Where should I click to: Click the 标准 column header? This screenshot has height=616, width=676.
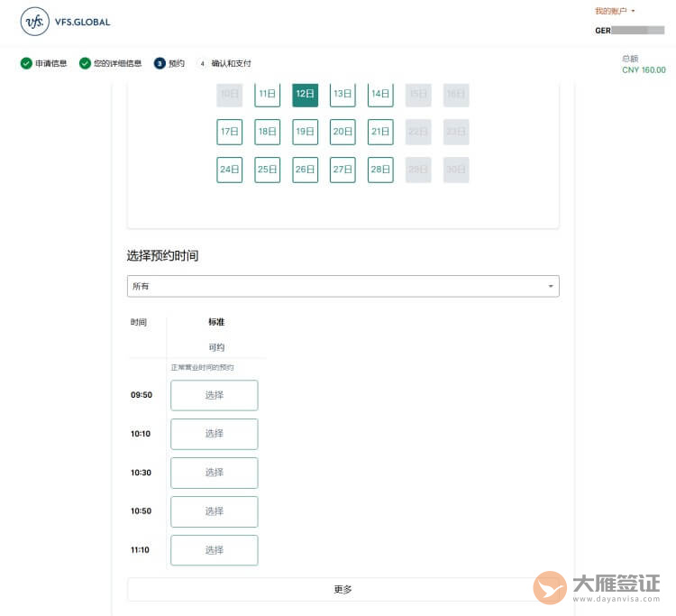point(216,322)
